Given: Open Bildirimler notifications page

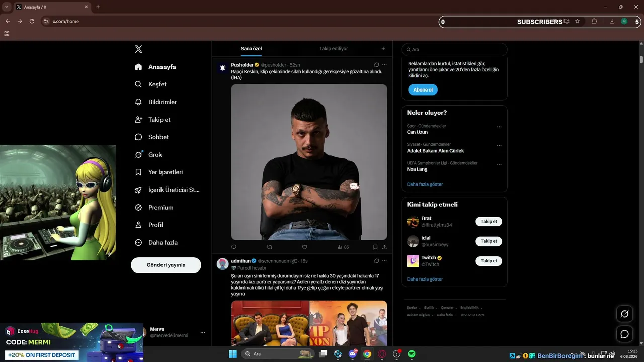Looking at the screenshot, I should (x=155, y=102).
